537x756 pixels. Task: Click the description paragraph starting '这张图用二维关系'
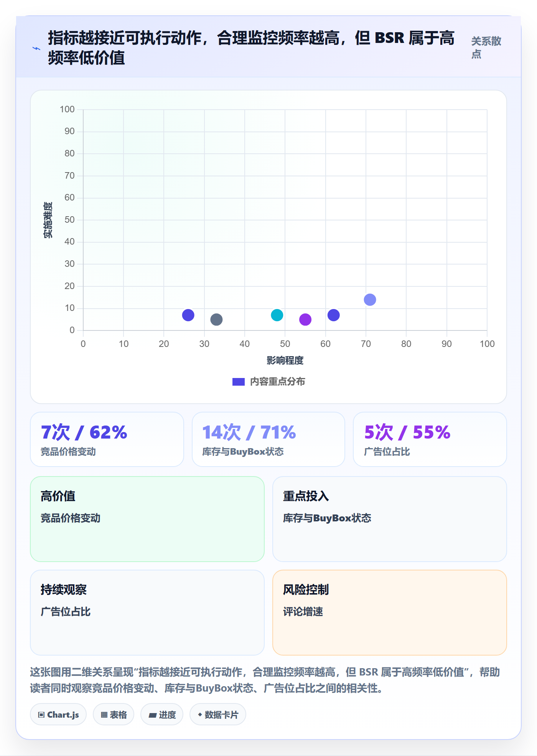pyautogui.click(x=265, y=680)
